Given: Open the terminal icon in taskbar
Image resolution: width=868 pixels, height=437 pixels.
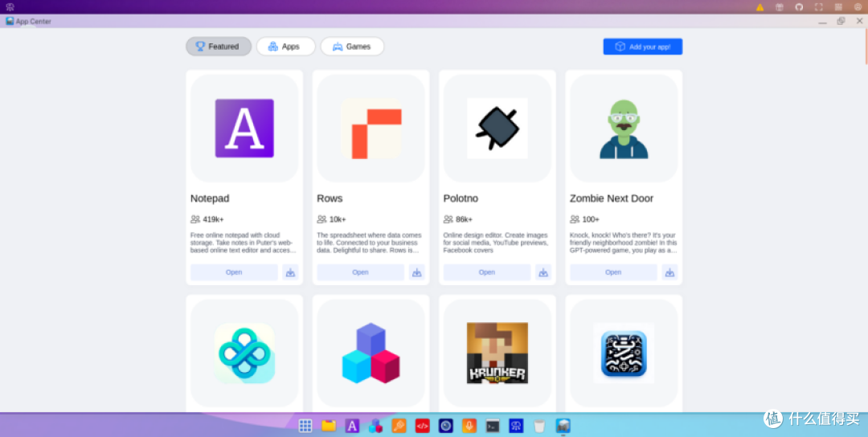Looking at the screenshot, I should [x=493, y=426].
